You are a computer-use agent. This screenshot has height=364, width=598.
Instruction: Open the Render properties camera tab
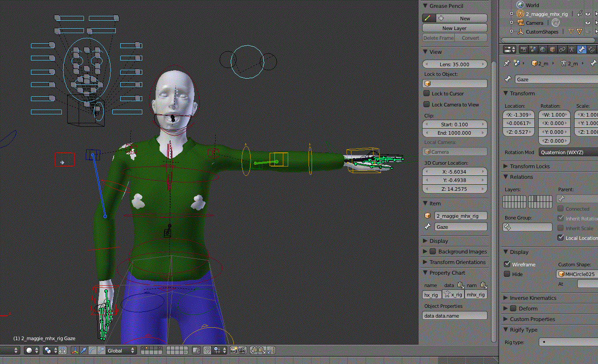coord(524,49)
